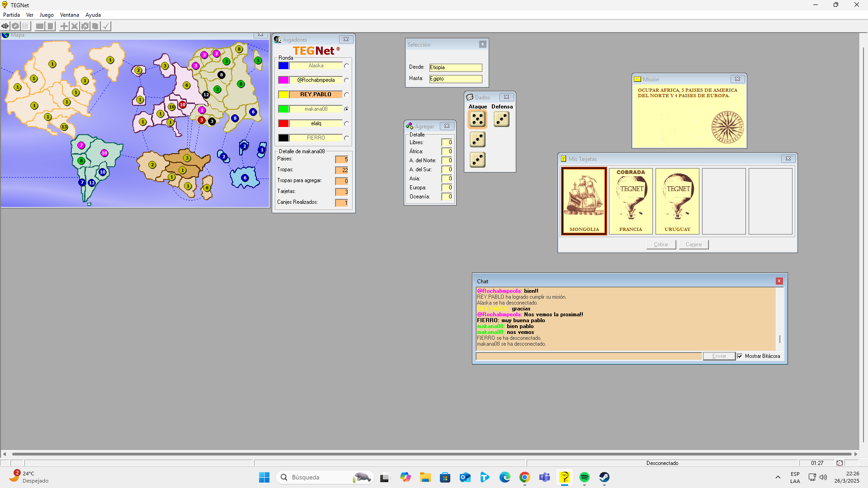Open Google Chrome from the taskbar

tap(524, 477)
